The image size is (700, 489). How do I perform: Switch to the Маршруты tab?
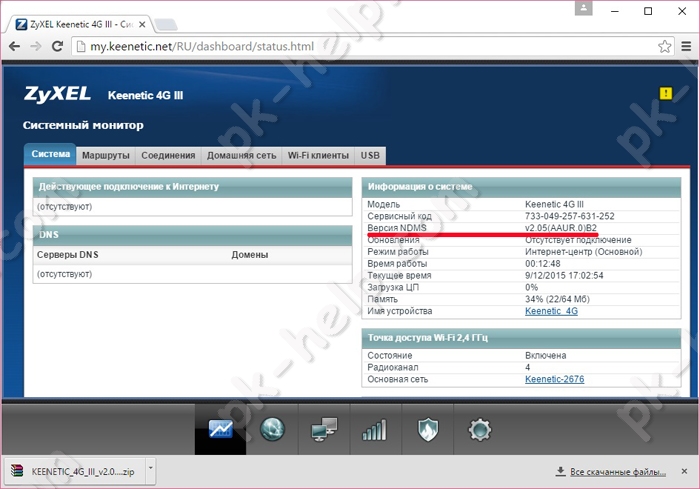(x=106, y=155)
